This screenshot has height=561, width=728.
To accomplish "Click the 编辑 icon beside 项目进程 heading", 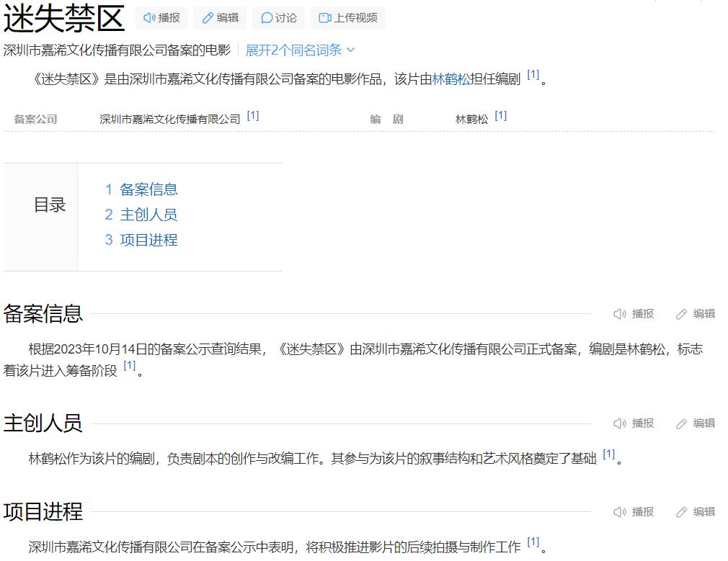I will (x=682, y=512).
